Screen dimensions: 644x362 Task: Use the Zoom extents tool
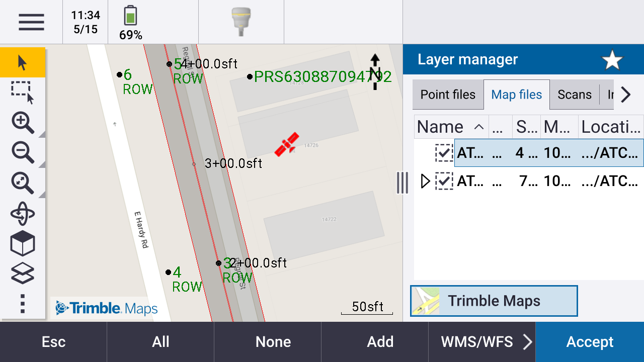[22, 183]
